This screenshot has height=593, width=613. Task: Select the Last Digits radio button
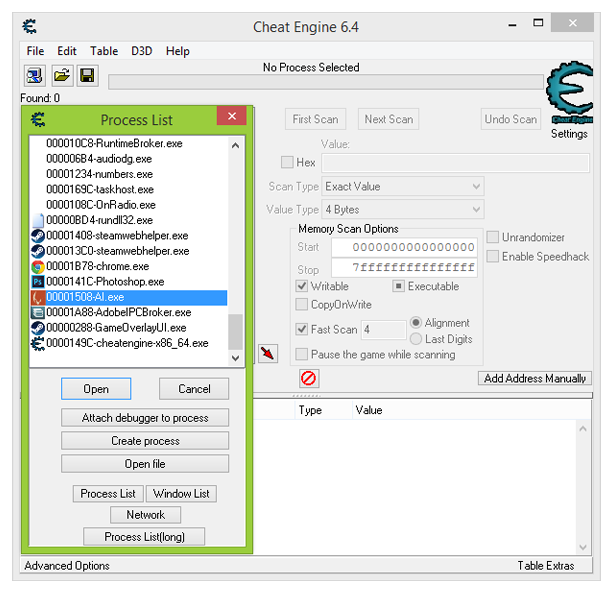point(416,339)
